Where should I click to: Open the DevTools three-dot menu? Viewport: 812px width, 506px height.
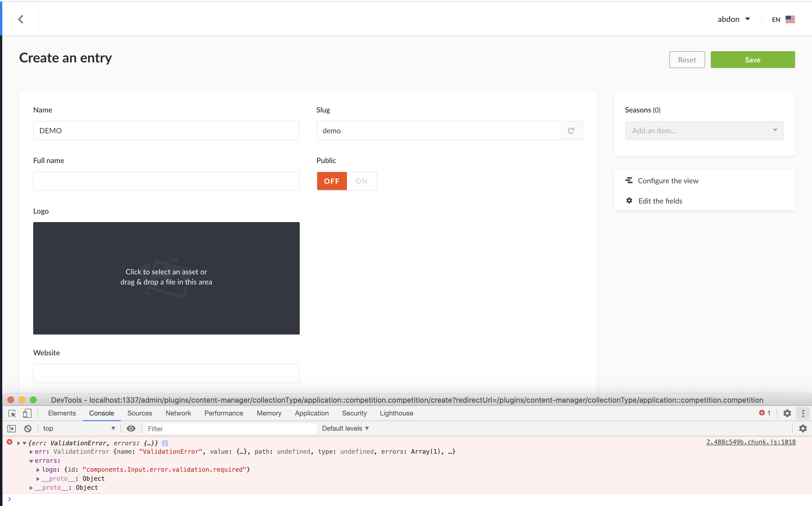pyautogui.click(x=803, y=413)
